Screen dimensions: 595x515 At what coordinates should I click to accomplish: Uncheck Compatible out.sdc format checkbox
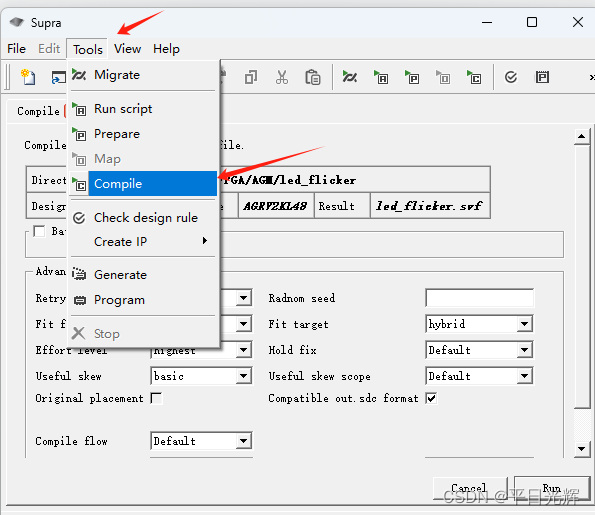coord(431,398)
